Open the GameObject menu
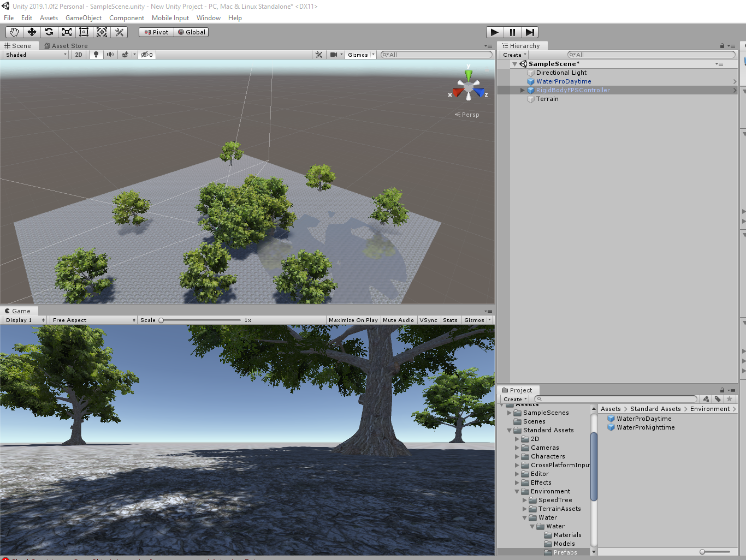The width and height of the screenshot is (746, 560). [84, 18]
